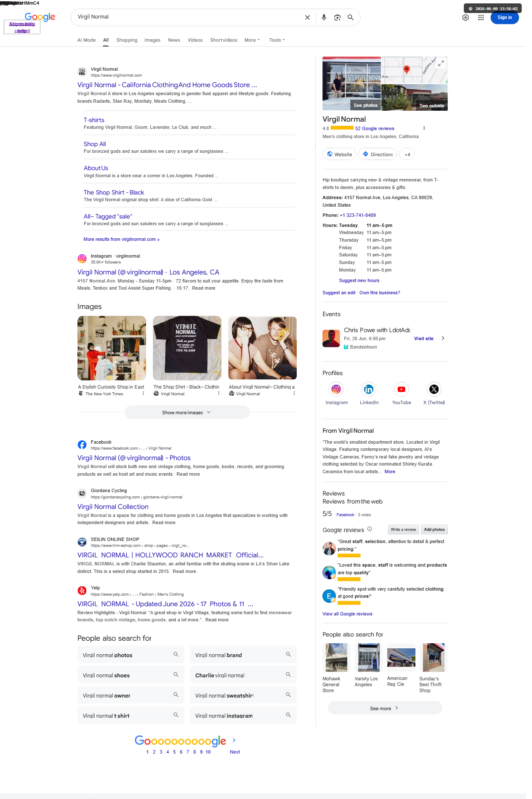
Task: Switch to Images tab
Action: coord(152,40)
